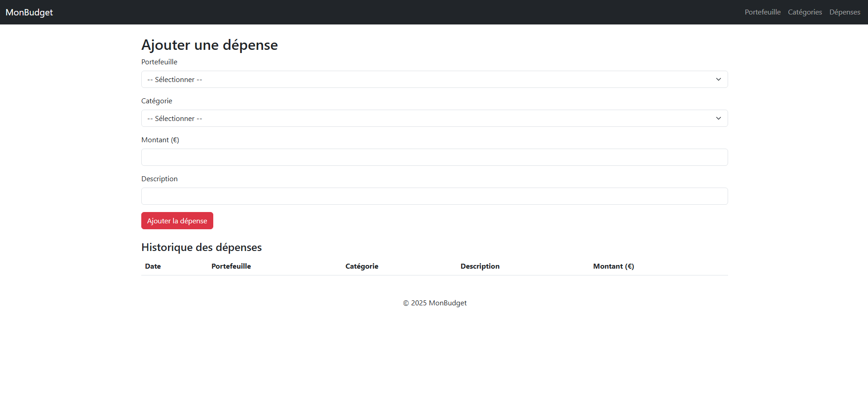Click the Montant (€) form label
868x410 pixels.
click(160, 140)
